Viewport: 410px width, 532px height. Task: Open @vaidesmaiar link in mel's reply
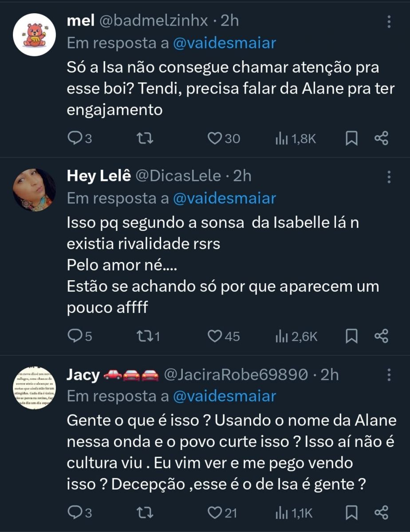[225, 43]
